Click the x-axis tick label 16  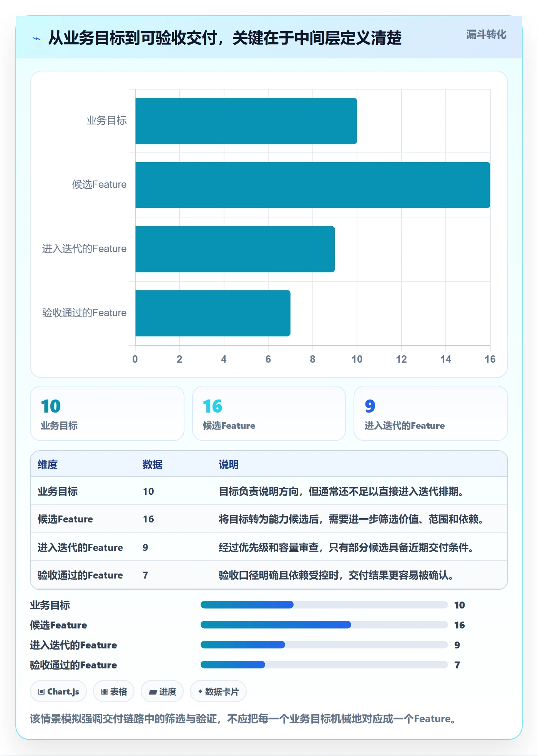point(490,359)
